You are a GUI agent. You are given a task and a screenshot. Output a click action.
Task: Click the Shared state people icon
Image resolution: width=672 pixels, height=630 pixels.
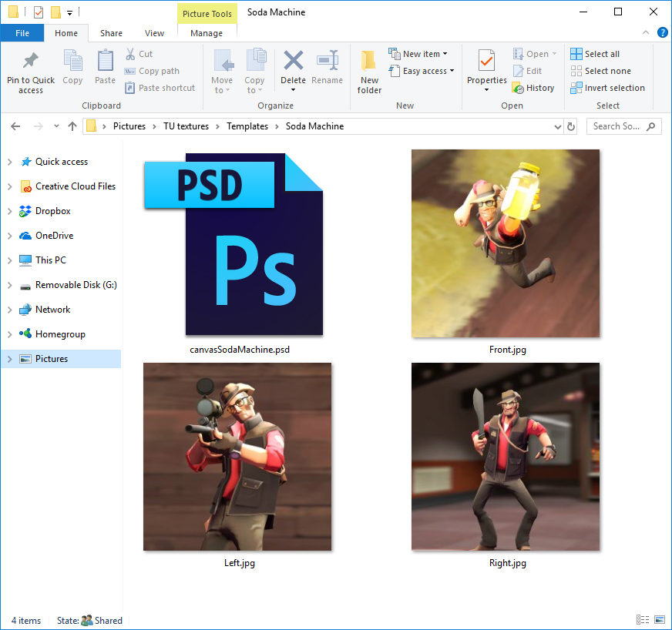tap(86, 620)
